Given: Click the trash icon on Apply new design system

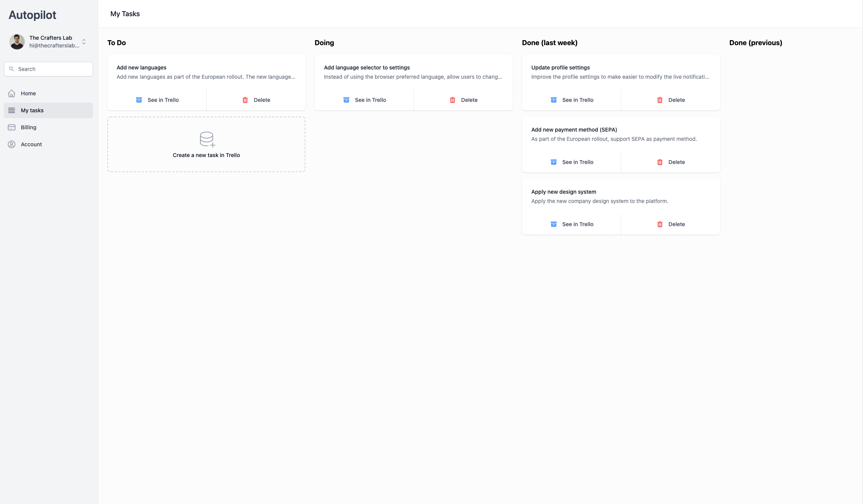Looking at the screenshot, I should (660, 224).
